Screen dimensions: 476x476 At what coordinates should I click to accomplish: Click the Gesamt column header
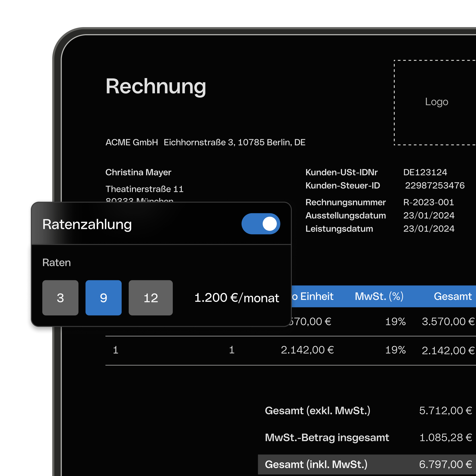tap(453, 296)
